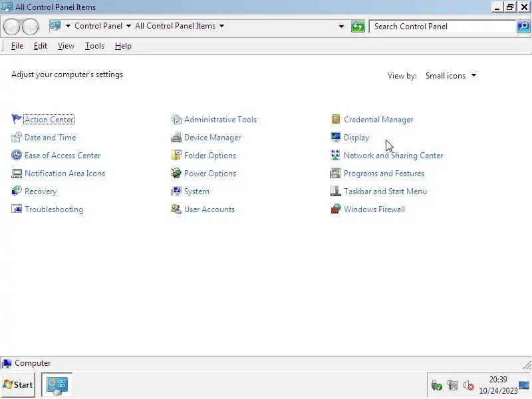Click the Forward navigation arrow
Viewport: 532px width, 399px height.
pos(30,27)
